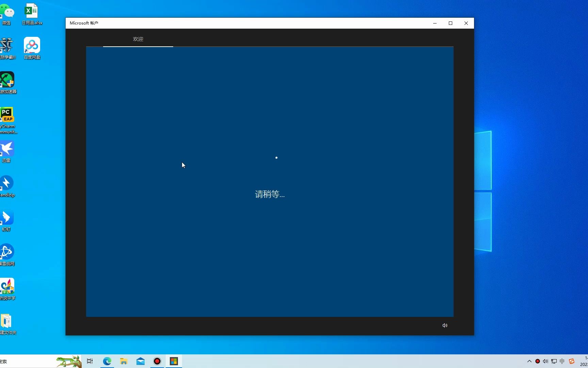Image resolution: width=588 pixels, height=368 pixels.
Task: Expand hidden icons in the system tray
Action: click(529, 361)
